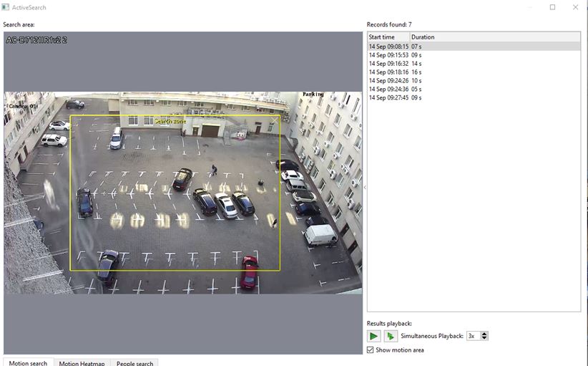Click the Search zone label in video
Image resolution: width=588 pixels, height=366 pixels.
tap(170, 122)
